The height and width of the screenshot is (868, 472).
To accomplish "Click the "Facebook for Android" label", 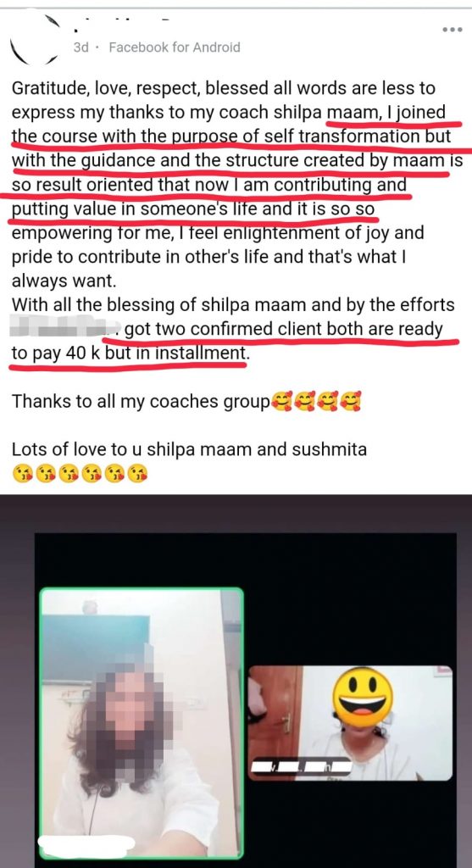I will [x=175, y=47].
